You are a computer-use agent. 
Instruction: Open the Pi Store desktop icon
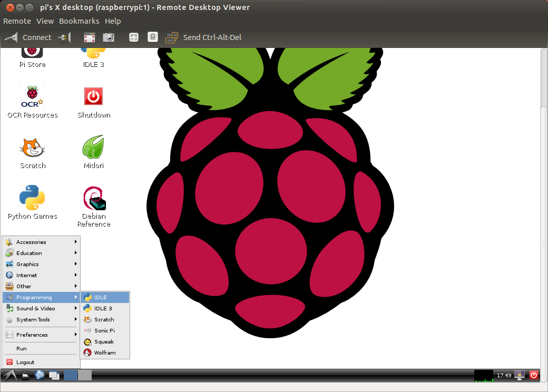32,58
